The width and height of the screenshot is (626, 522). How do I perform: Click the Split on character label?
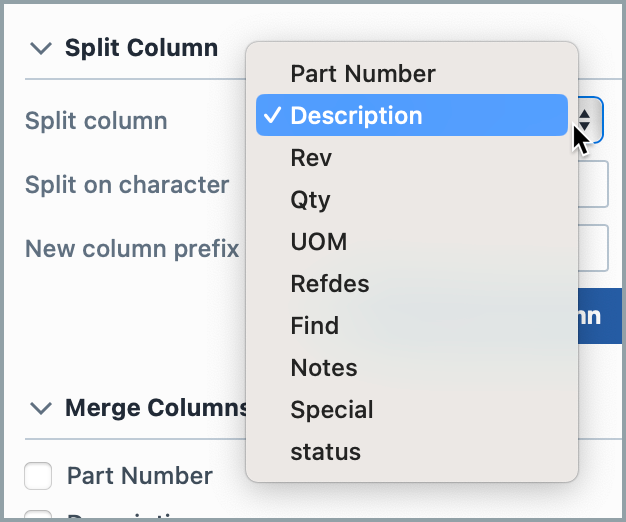click(127, 185)
